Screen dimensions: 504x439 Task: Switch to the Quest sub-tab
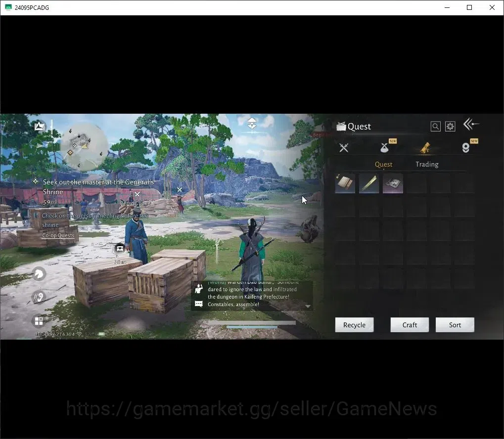pos(383,164)
